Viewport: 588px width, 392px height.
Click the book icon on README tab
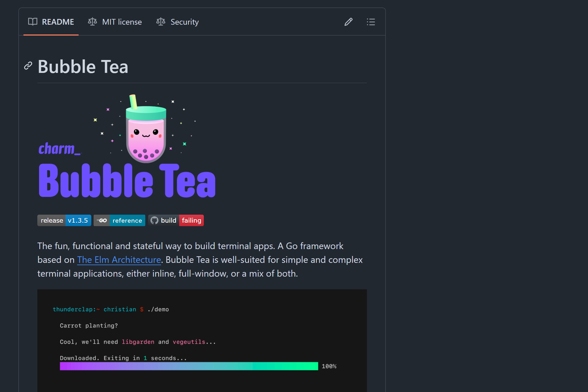coord(33,22)
